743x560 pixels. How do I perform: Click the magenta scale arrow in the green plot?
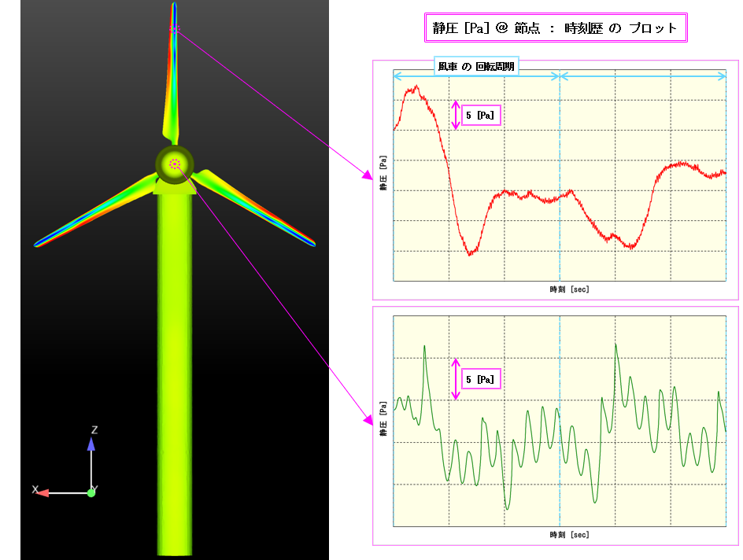(x=455, y=378)
